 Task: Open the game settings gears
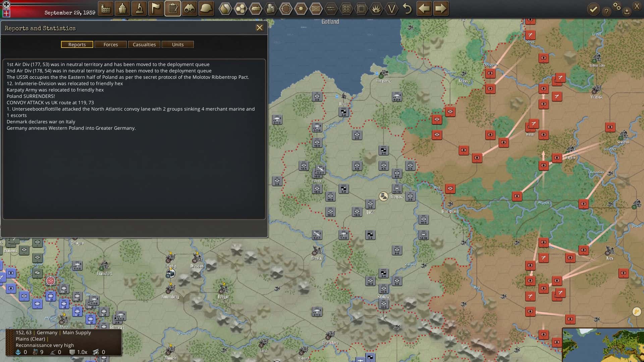616,7
